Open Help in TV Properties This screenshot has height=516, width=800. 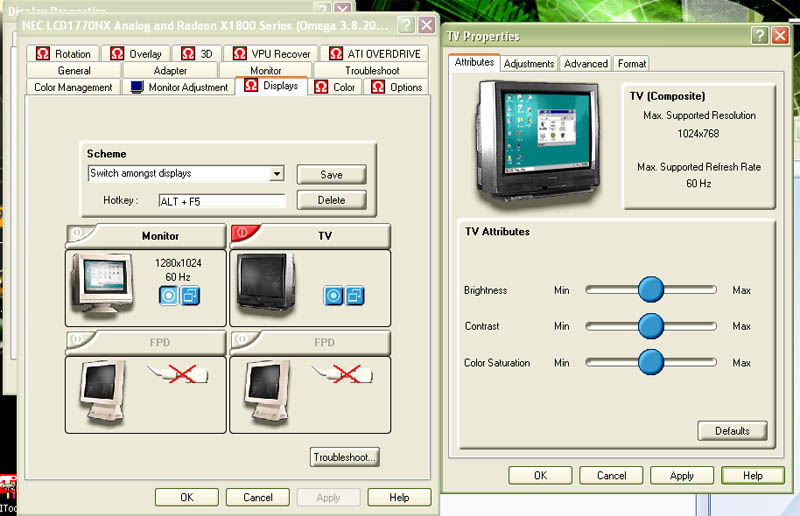click(753, 476)
